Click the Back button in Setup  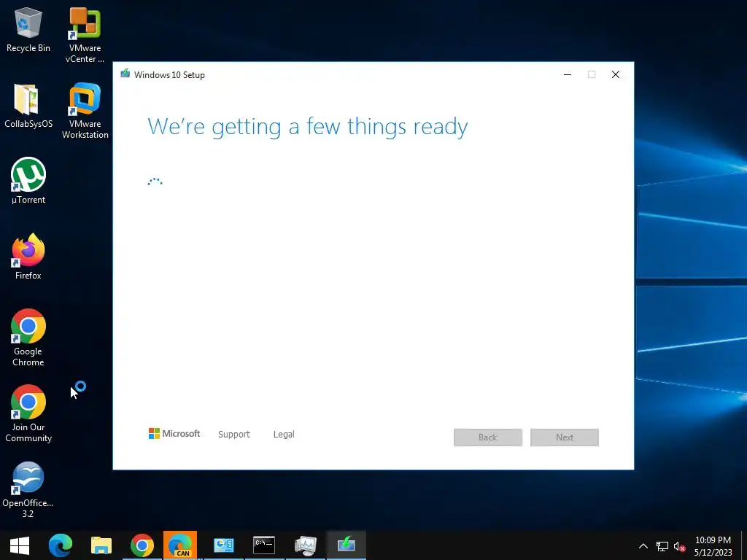488,437
